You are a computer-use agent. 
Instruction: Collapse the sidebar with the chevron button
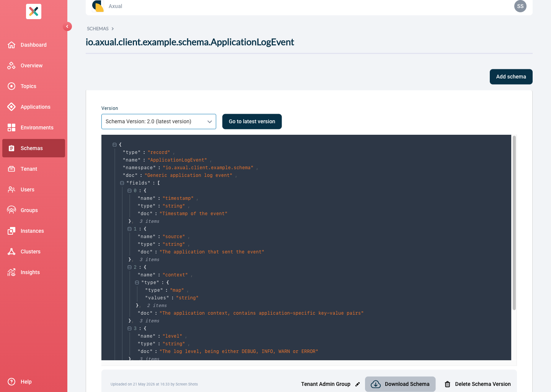point(67,26)
